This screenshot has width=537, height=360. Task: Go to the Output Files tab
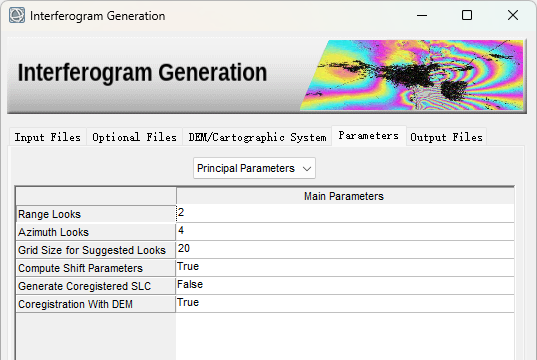(x=446, y=137)
